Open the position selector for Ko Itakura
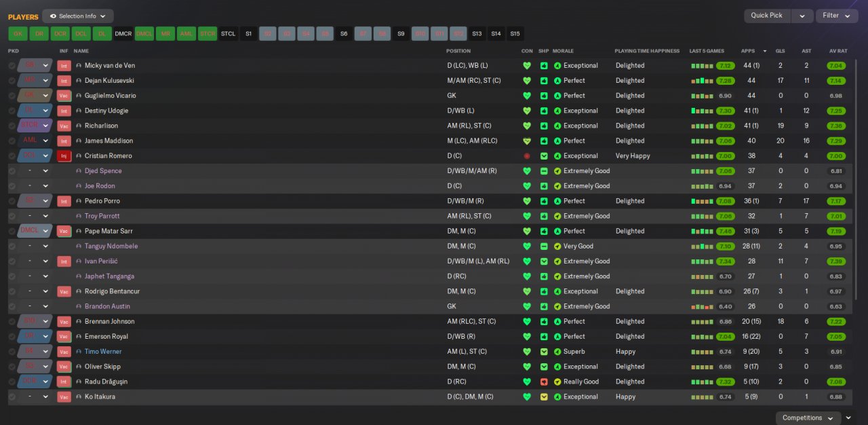 (x=35, y=397)
